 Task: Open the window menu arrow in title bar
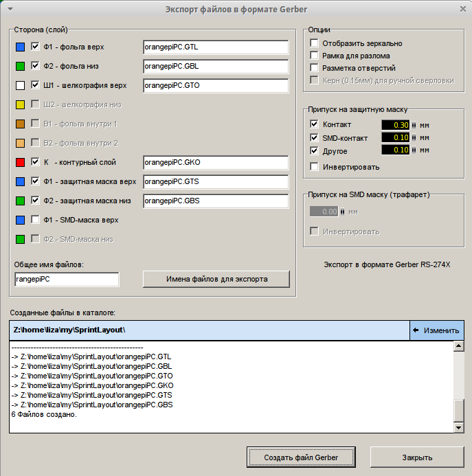[x=10, y=9]
